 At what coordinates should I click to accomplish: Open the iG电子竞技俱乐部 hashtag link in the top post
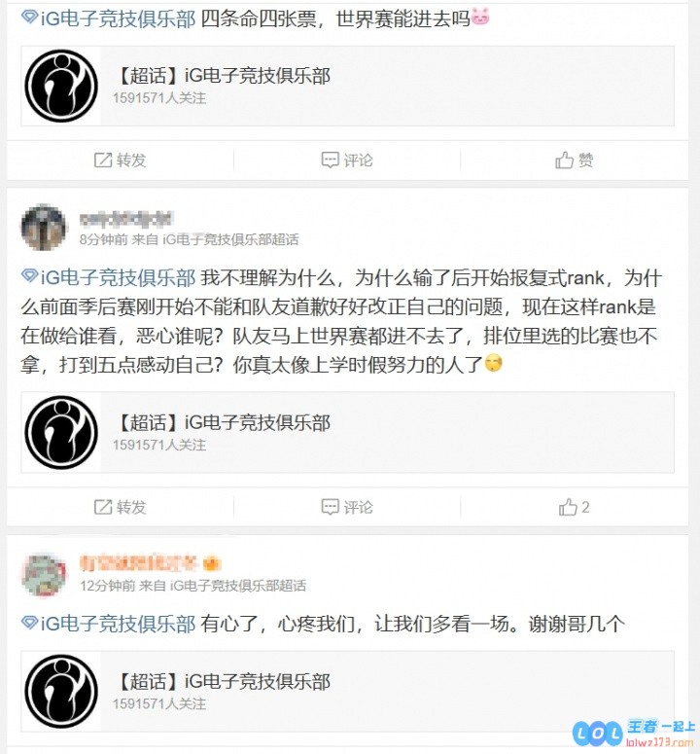tap(109, 18)
